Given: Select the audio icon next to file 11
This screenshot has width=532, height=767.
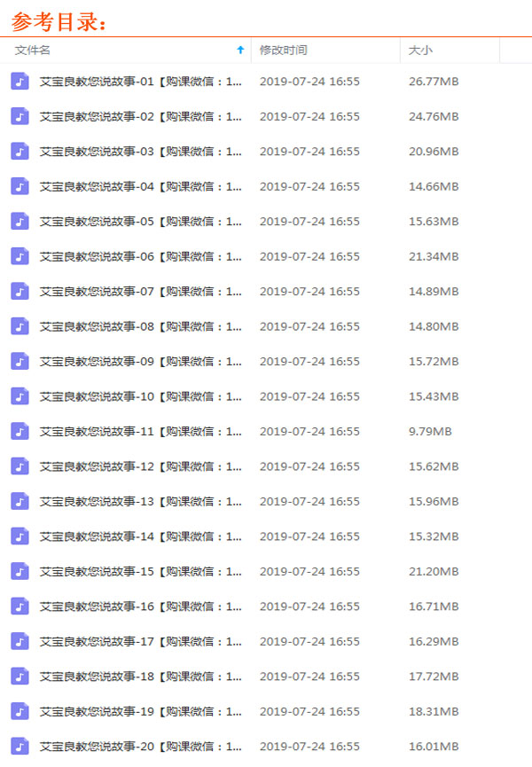Looking at the screenshot, I should pyautogui.click(x=20, y=432).
